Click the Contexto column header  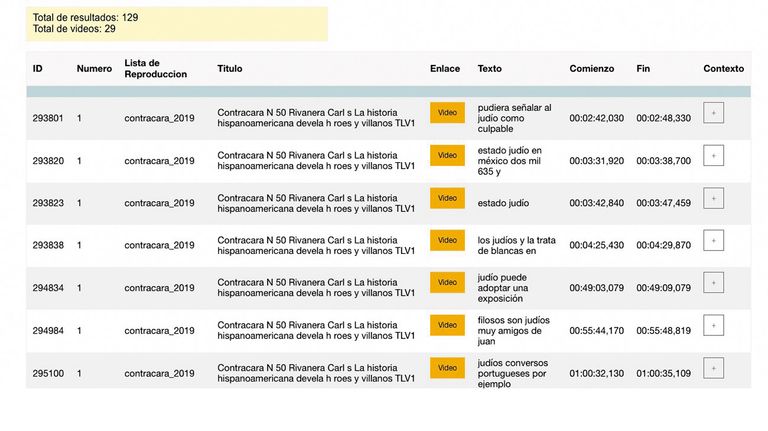pos(723,69)
